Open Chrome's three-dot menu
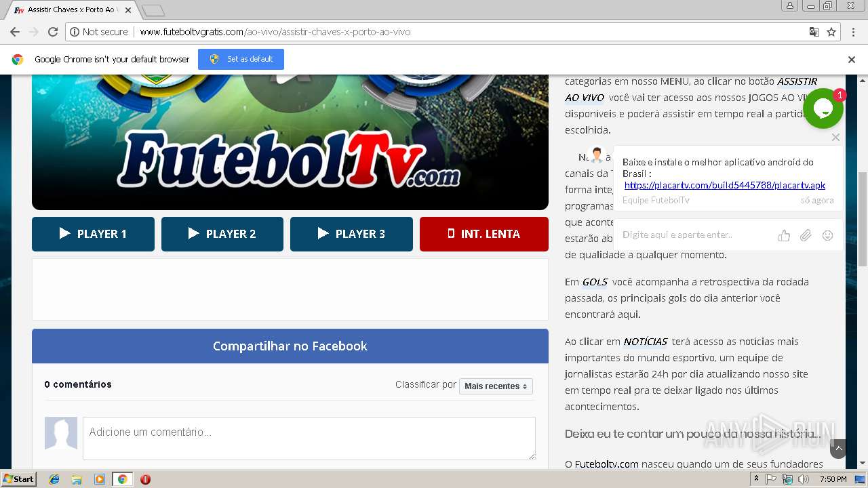Image resolution: width=868 pixels, height=488 pixels. [852, 32]
